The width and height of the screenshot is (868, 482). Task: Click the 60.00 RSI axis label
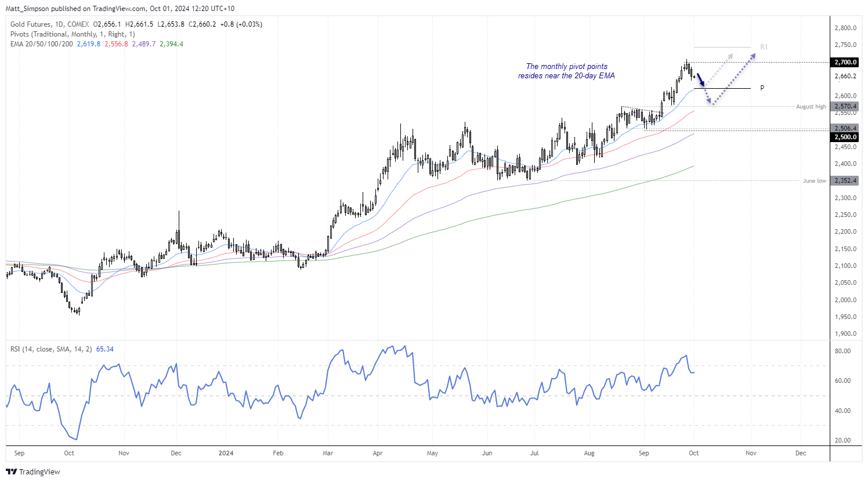point(842,380)
